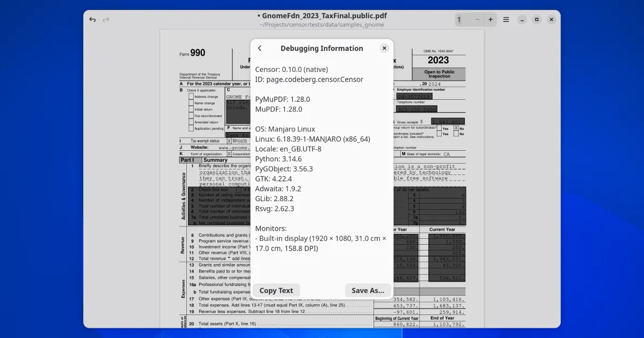Close the Debugging Information dialog
Viewport: 644px width, 338px height.
384,48
